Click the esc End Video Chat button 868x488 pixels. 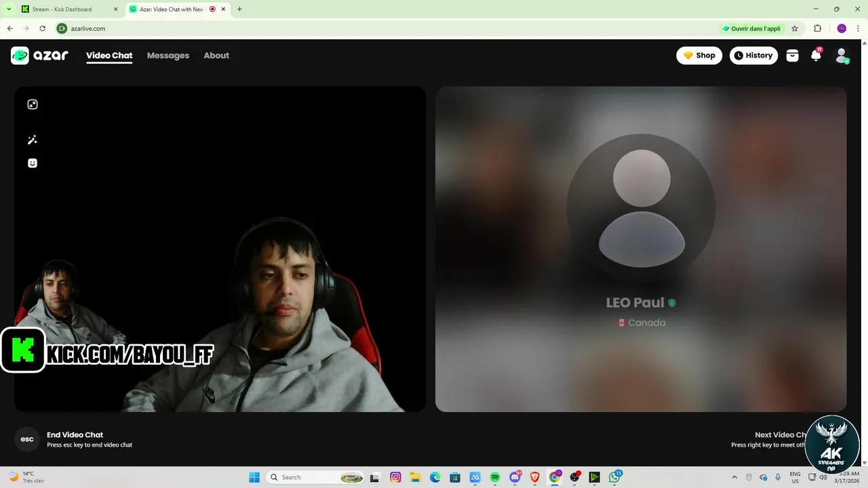pos(27,439)
